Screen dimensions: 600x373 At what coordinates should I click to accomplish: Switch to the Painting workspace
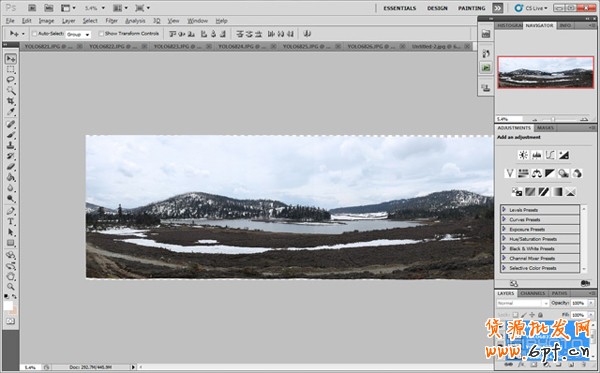tap(472, 8)
